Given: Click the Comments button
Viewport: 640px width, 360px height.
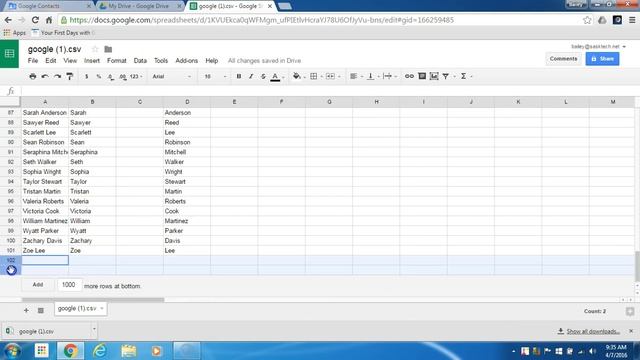Looking at the screenshot, I should click(x=563, y=59).
